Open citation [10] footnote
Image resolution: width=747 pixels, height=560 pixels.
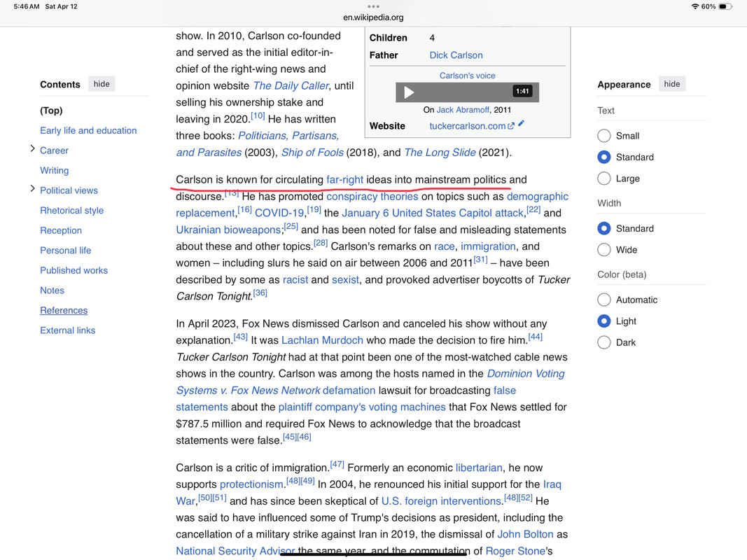tap(258, 115)
